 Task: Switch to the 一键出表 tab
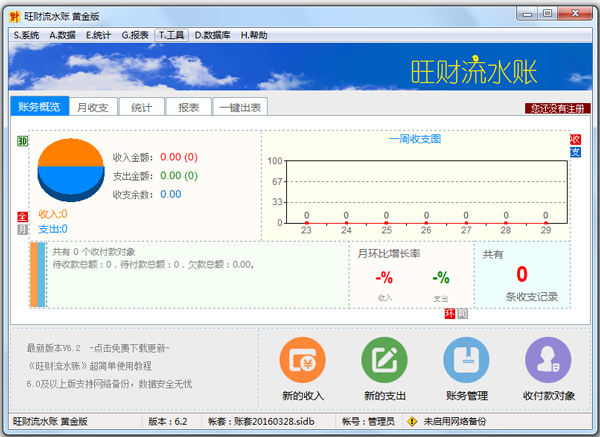(240, 107)
